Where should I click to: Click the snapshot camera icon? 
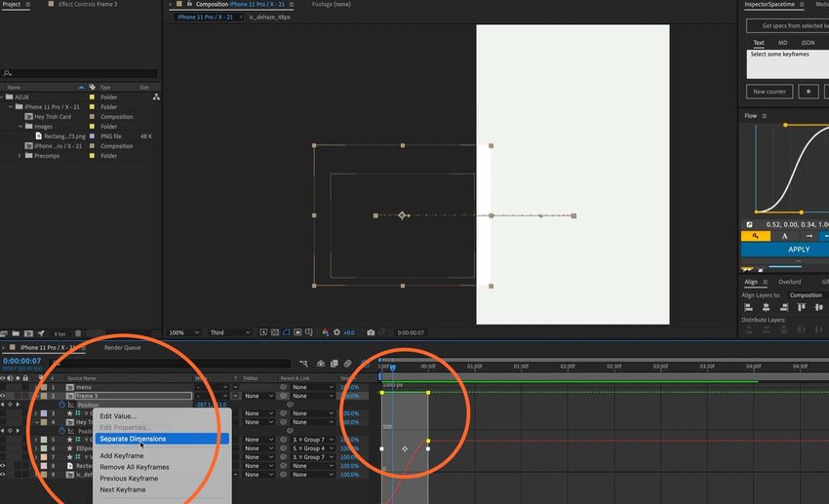pos(371,332)
